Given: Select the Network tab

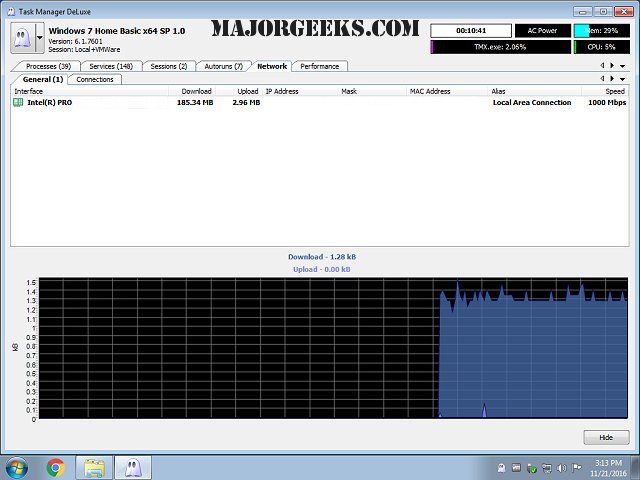Looking at the screenshot, I should pyautogui.click(x=272, y=66).
